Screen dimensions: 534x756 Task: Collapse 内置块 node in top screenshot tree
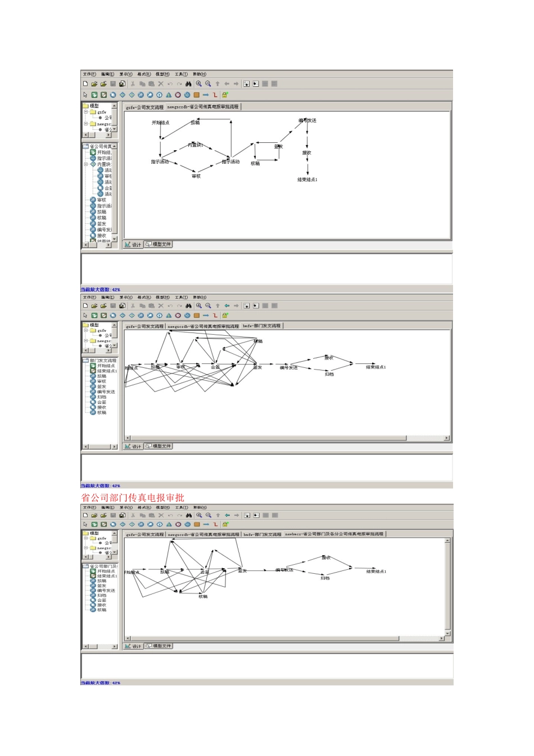pyautogui.click(x=86, y=164)
